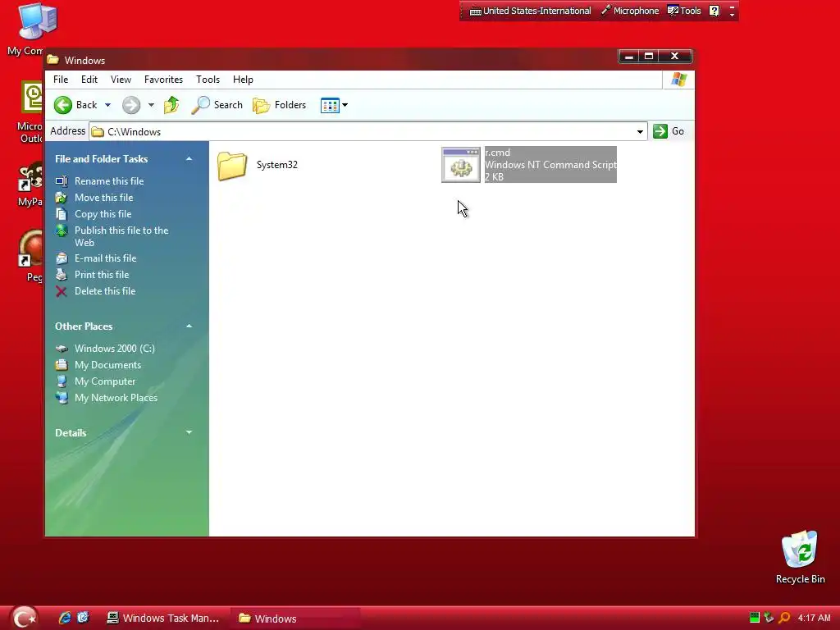Click the Rename this file icon

click(x=62, y=181)
